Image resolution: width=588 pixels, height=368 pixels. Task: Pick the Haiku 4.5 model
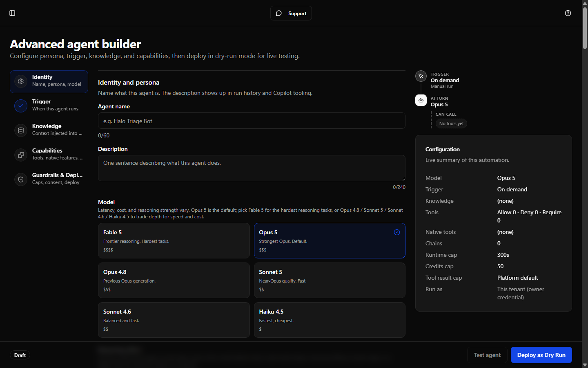click(330, 320)
